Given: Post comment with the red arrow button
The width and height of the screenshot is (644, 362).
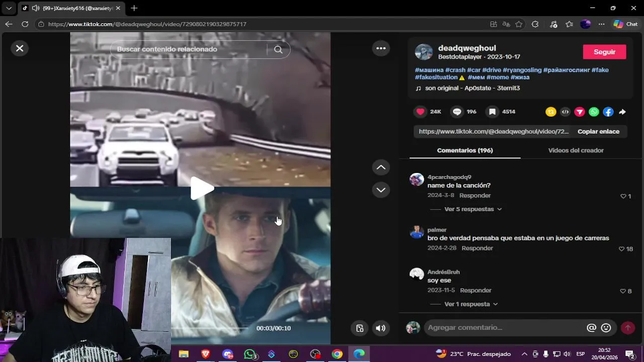Looking at the screenshot, I should pos(627,328).
